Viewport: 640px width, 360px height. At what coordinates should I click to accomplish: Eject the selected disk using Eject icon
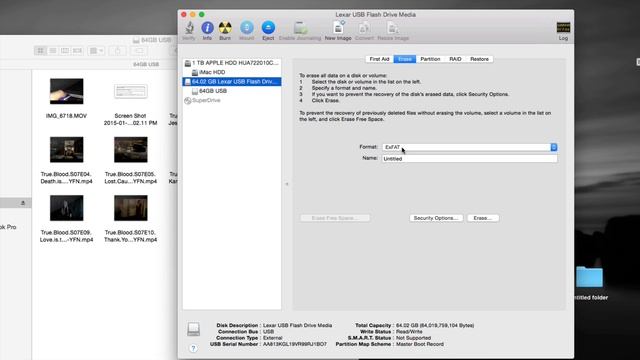click(268, 28)
